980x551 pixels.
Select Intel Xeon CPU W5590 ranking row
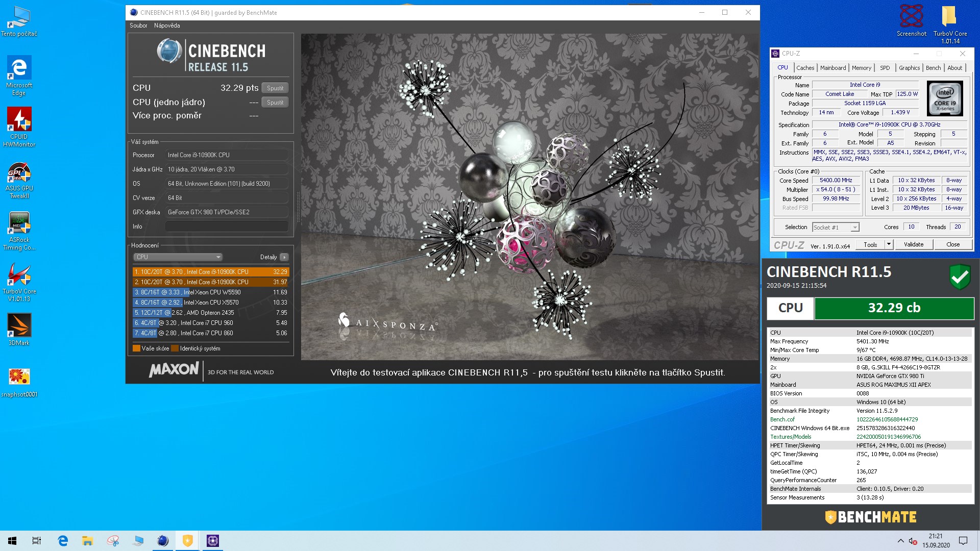pos(211,292)
